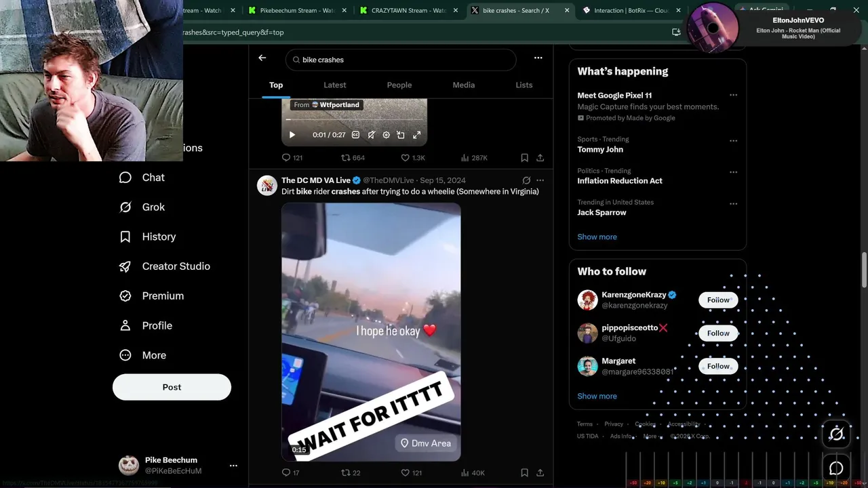Screen dimensions: 868x488
Task: Switch to the Latest search tab
Action: point(335,85)
